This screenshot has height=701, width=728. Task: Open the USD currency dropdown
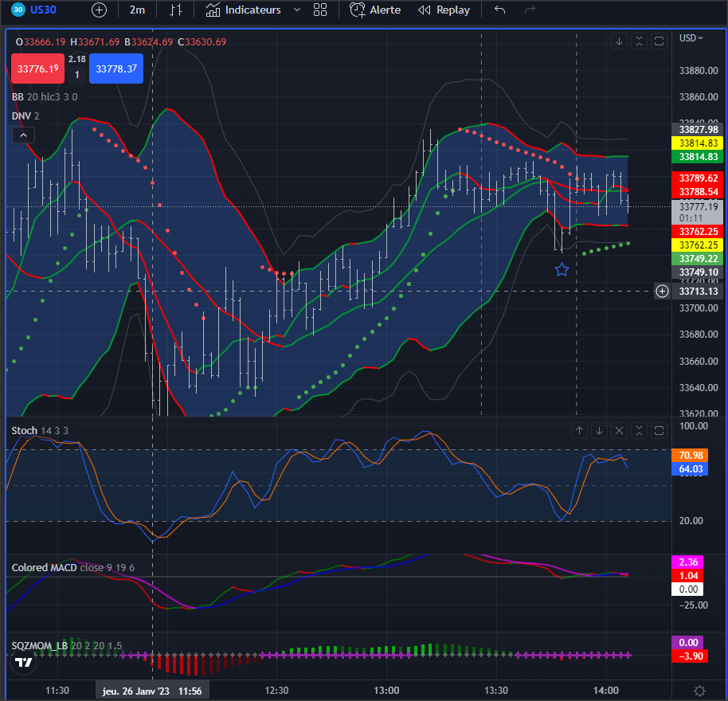[x=691, y=38]
